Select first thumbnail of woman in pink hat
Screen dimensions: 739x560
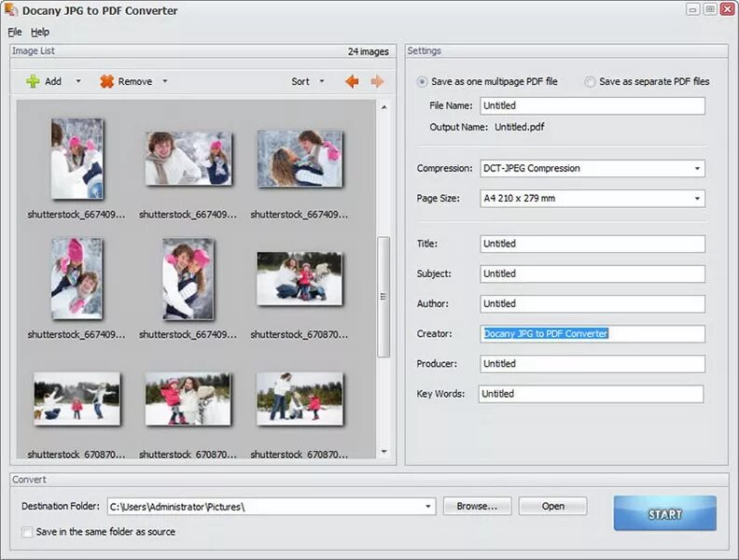[x=77, y=159]
